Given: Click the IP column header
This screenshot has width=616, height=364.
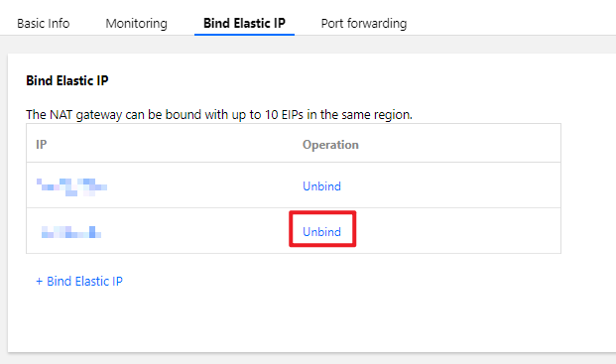Looking at the screenshot, I should pos(42,145).
